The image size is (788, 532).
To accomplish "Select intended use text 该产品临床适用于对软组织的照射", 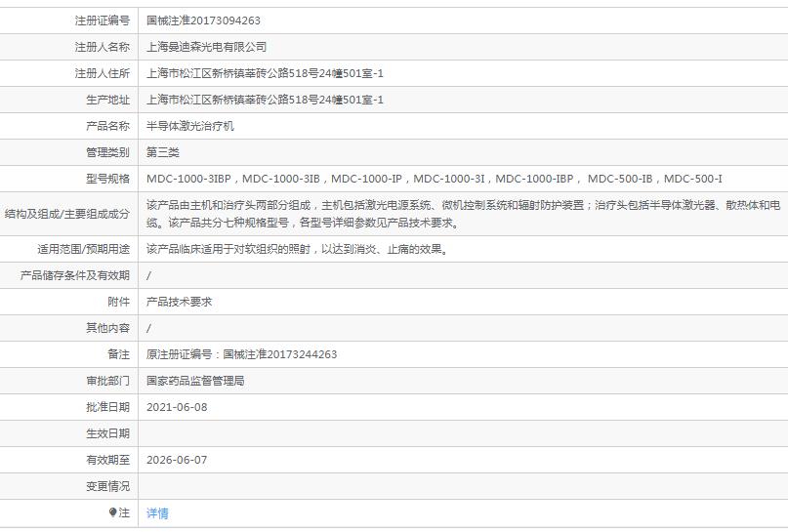I will (x=297, y=249).
